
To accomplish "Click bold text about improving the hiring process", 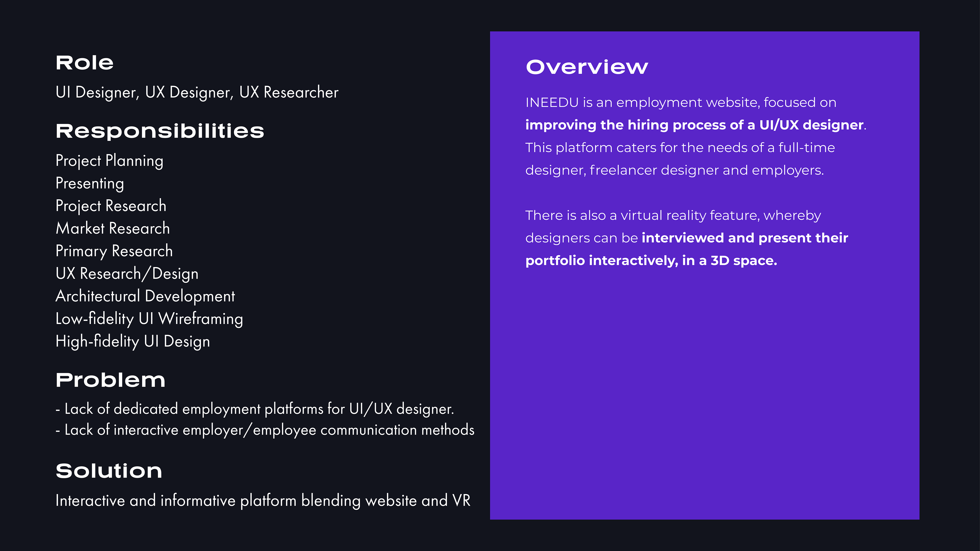I will [x=694, y=125].
